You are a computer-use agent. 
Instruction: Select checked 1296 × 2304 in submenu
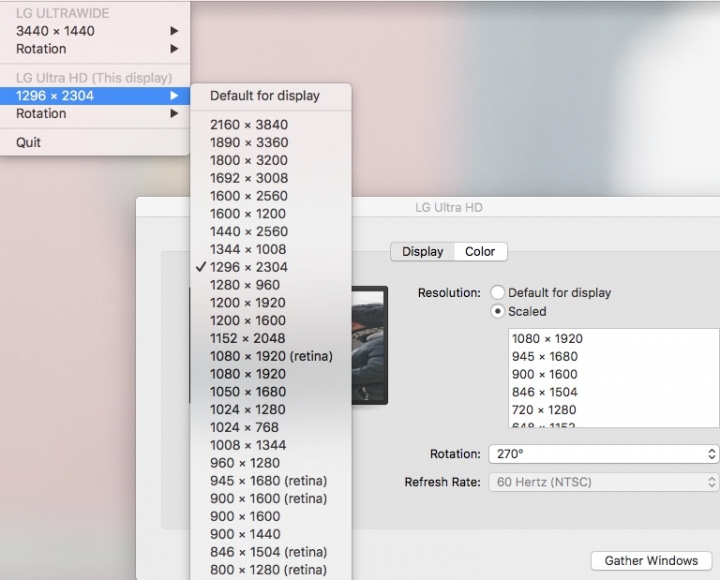pyautogui.click(x=271, y=267)
